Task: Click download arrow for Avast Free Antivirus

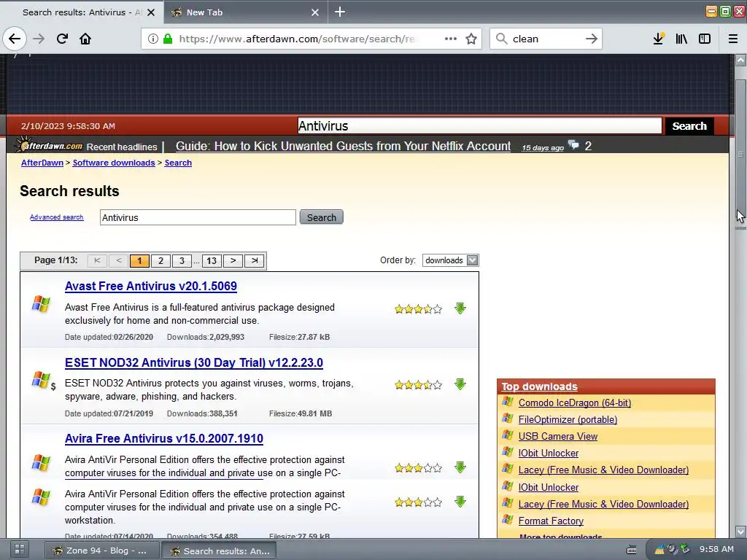Action: point(460,308)
